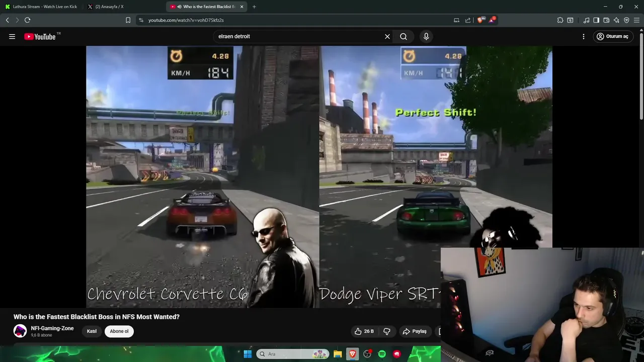This screenshot has height=362, width=644.
Task: Go back with the browser back arrow
Action: click(x=7, y=20)
